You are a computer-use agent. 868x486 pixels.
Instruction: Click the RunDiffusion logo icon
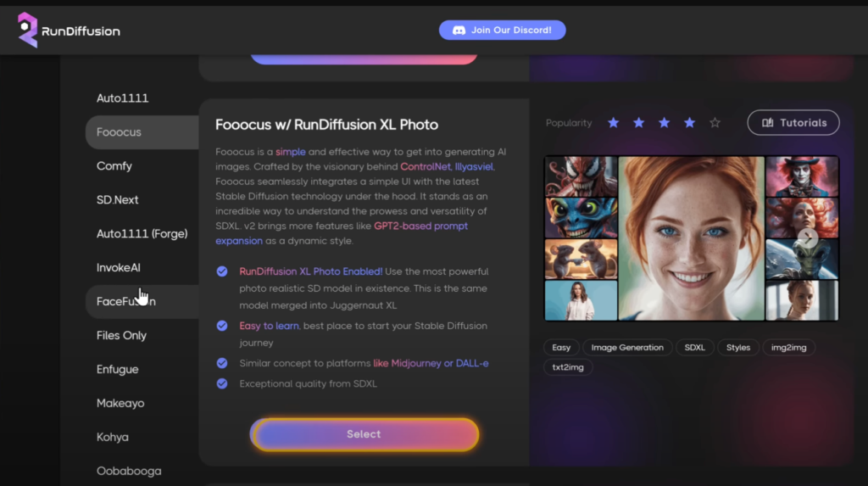pyautogui.click(x=27, y=30)
